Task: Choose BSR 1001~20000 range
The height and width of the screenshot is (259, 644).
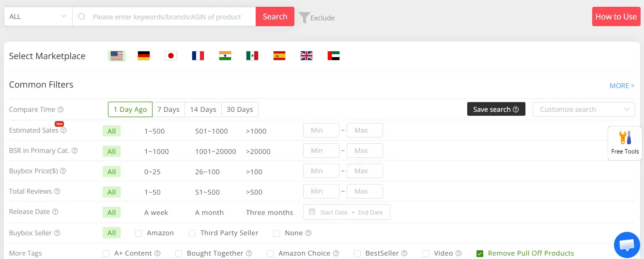Action: (x=215, y=152)
